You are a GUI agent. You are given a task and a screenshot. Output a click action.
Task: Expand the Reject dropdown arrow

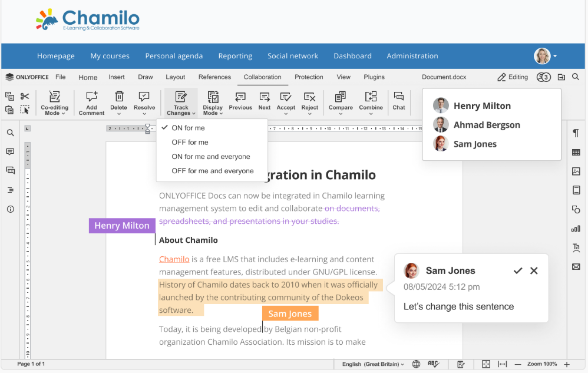(x=309, y=114)
